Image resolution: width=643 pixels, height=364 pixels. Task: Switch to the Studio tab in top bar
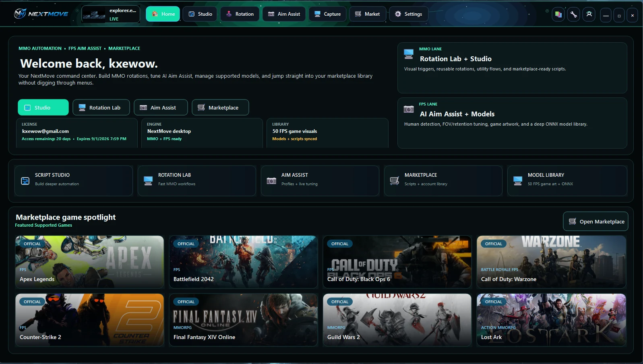200,14
